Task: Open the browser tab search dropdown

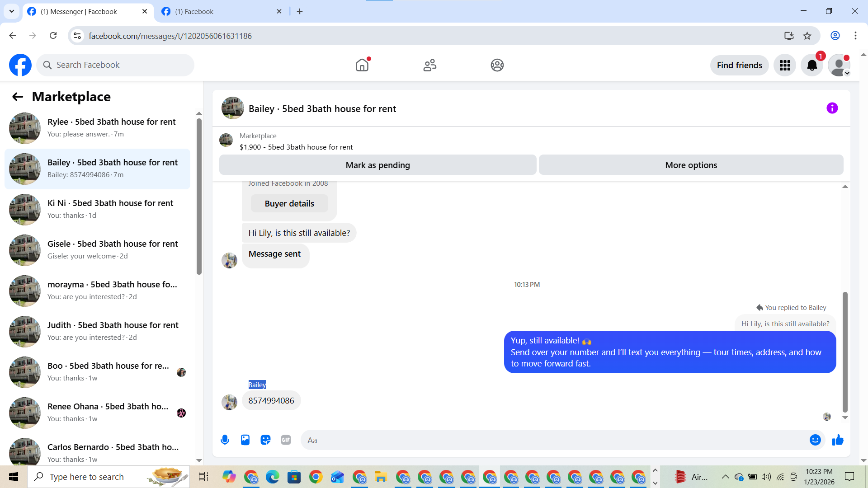Action: pyautogui.click(x=12, y=11)
